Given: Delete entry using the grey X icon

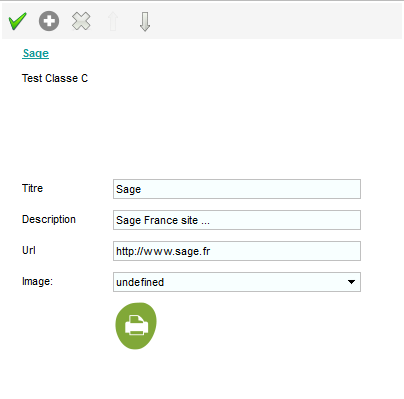Looking at the screenshot, I should pyautogui.click(x=81, y=21).
